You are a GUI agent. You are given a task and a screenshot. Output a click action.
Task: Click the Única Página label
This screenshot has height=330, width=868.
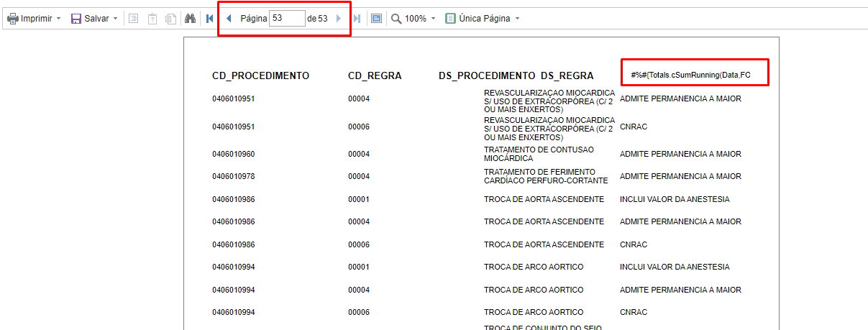click(x=484, y=19)
